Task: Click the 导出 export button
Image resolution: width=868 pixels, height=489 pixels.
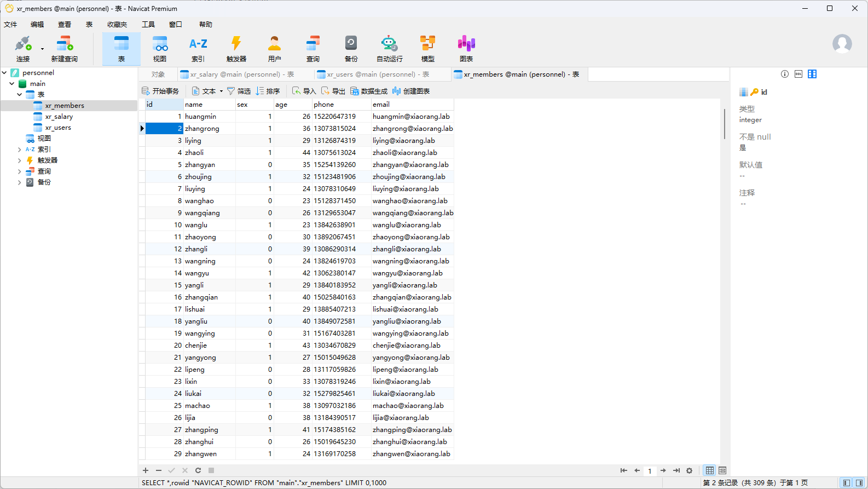Action: pos(333,91)
